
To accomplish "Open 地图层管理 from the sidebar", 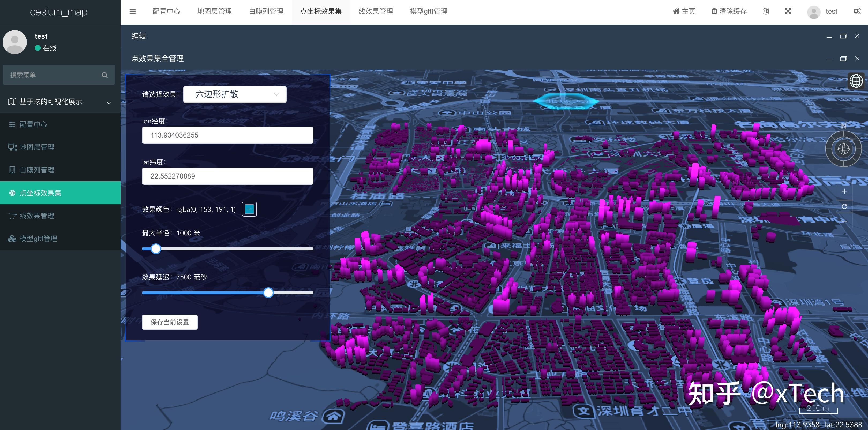I will tap(36, 147).
